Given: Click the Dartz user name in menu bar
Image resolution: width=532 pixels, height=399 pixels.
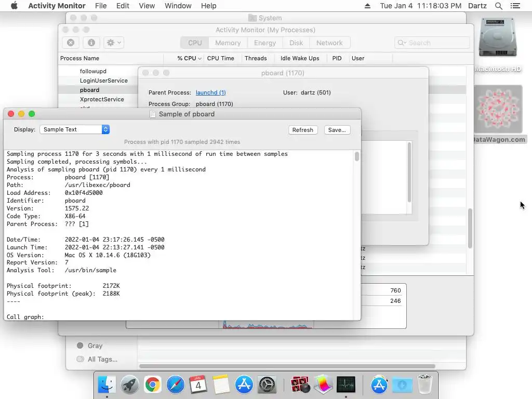Looking at the screenshot, I should (x=477, y=6).
